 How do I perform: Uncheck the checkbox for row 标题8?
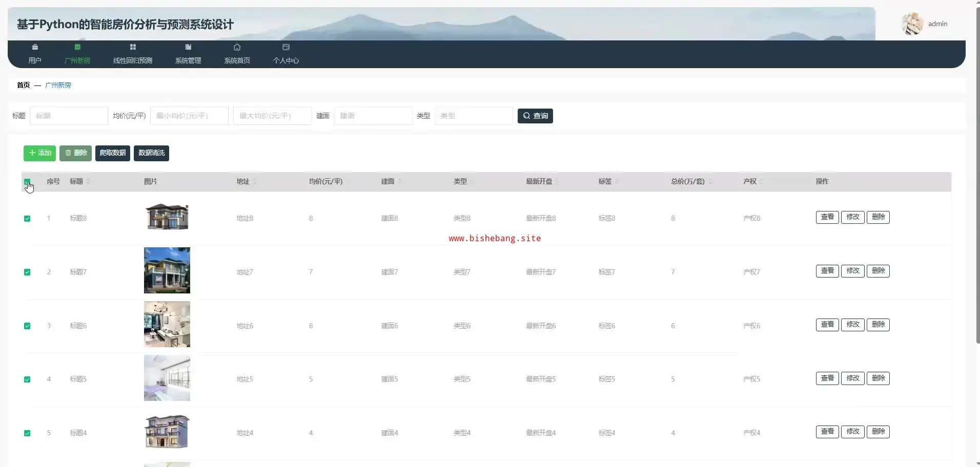[x=27, y=219]
